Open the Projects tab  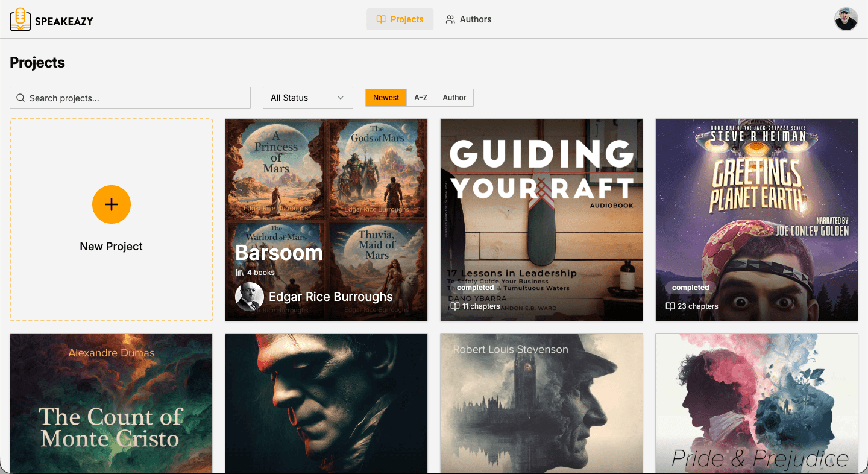pyautogui.click(x=400, y=19)
